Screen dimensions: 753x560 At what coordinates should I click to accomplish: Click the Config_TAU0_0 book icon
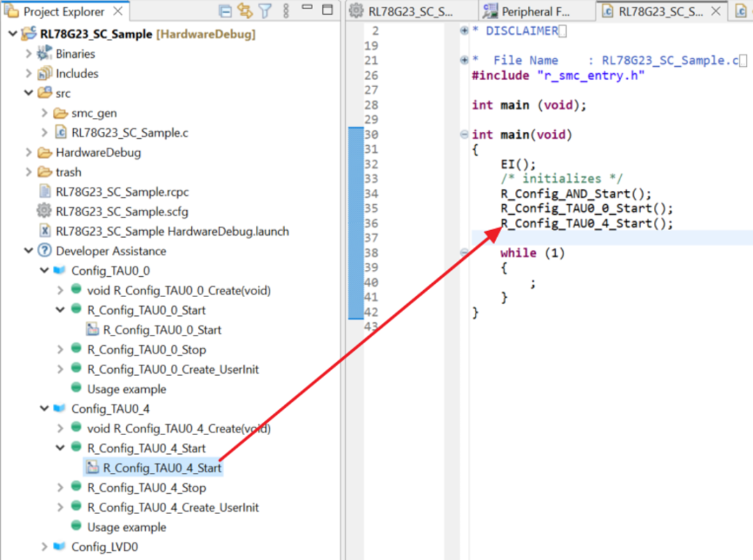pyautogui.click(x=59, y=270)
